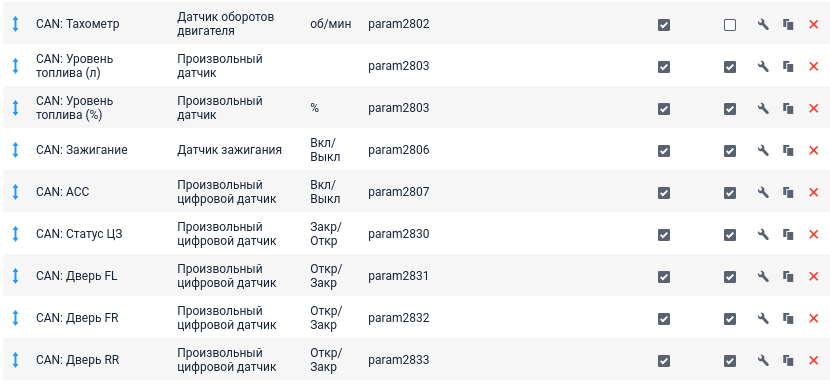
Task: Open properties wrench for CAN: Тахометр
Action: click(763, 25)
